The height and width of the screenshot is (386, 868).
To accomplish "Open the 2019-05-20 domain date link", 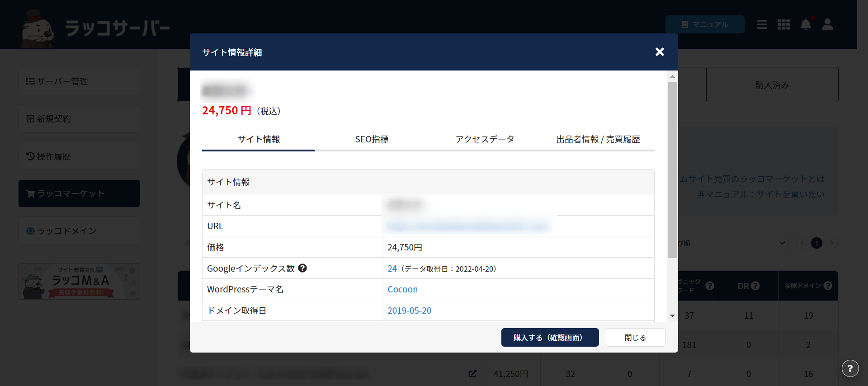I will click(x=409, y=311).
